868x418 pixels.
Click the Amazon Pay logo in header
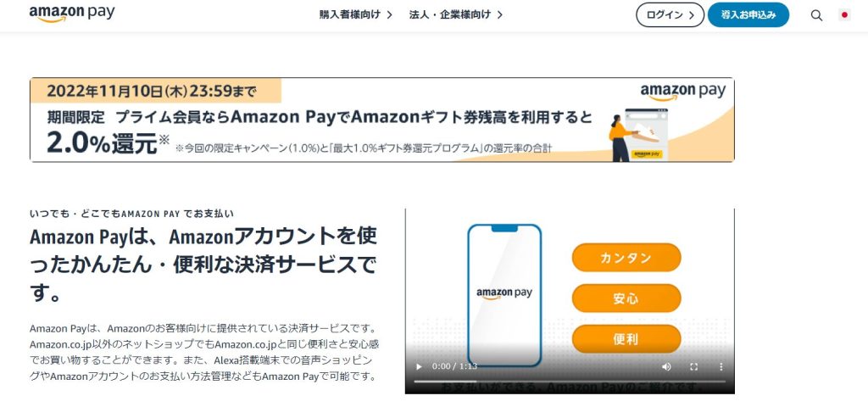point(72,14)
